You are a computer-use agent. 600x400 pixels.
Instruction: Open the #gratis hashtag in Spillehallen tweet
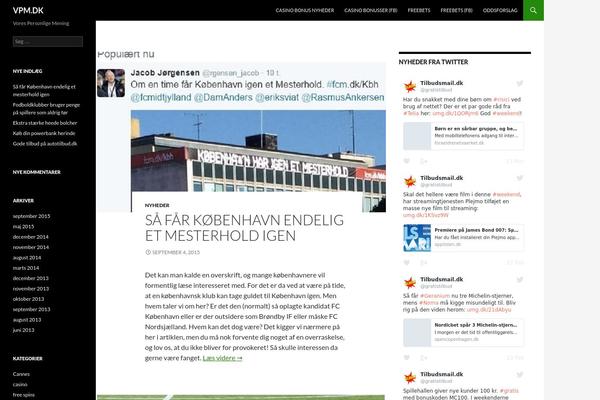pyautogui.click(x=509, y=391)
